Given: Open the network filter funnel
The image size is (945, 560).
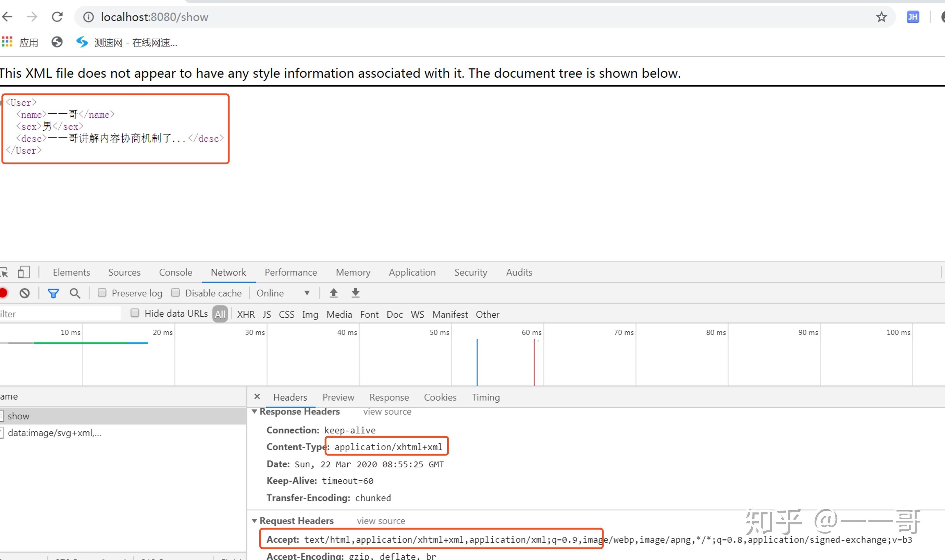Looking at the screenshot, I should click(53, 293).
